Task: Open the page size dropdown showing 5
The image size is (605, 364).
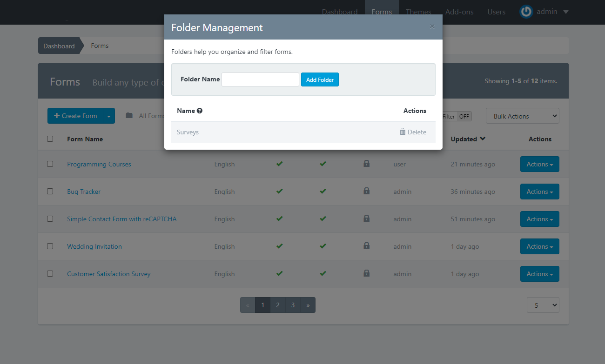Action: 543,305
